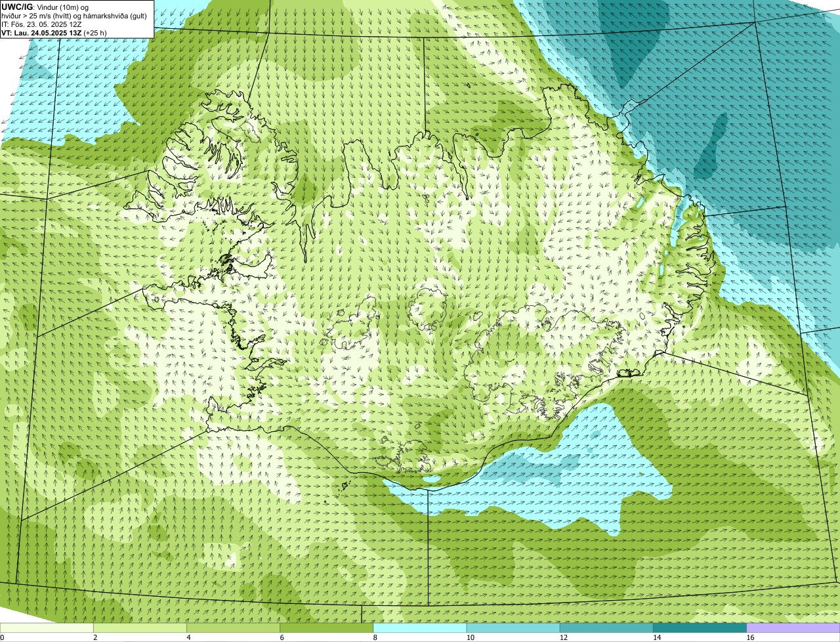
Task: Click the line "VT: Lau. 24.05.2025 13Z (+25 h)"
Action: 54,33
